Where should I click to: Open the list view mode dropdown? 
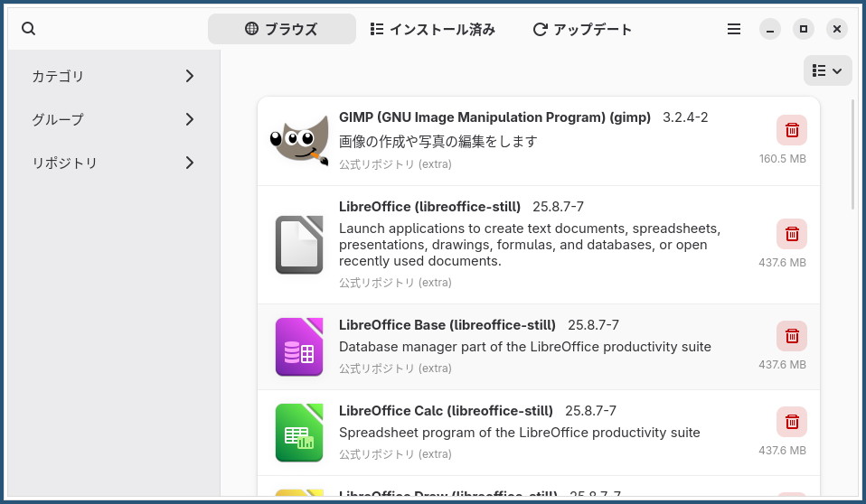pos(827,70)
